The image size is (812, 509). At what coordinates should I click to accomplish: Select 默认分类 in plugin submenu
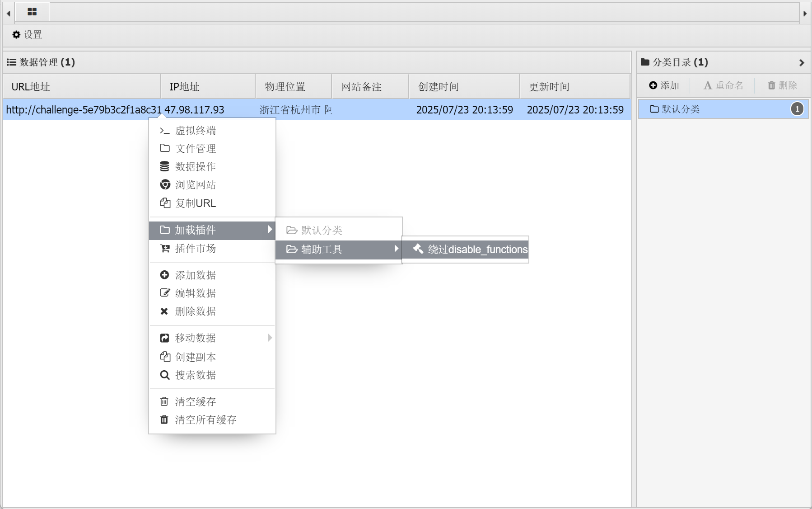339,231
